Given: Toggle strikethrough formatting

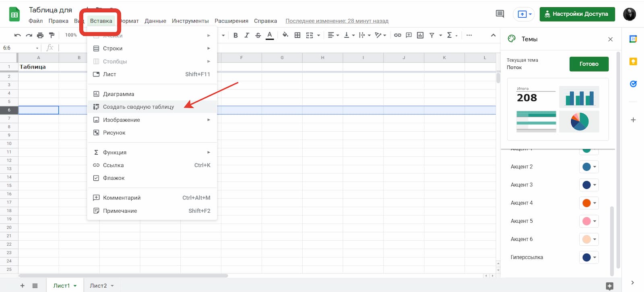Looking at the screenshot, I should point(258,35).
